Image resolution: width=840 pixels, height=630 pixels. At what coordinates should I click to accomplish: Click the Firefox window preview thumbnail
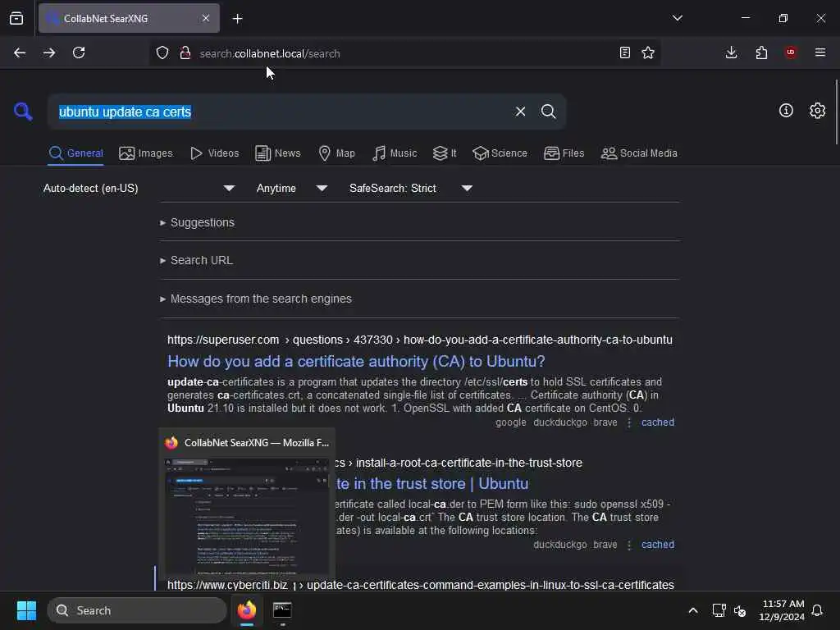pos(247,517)
